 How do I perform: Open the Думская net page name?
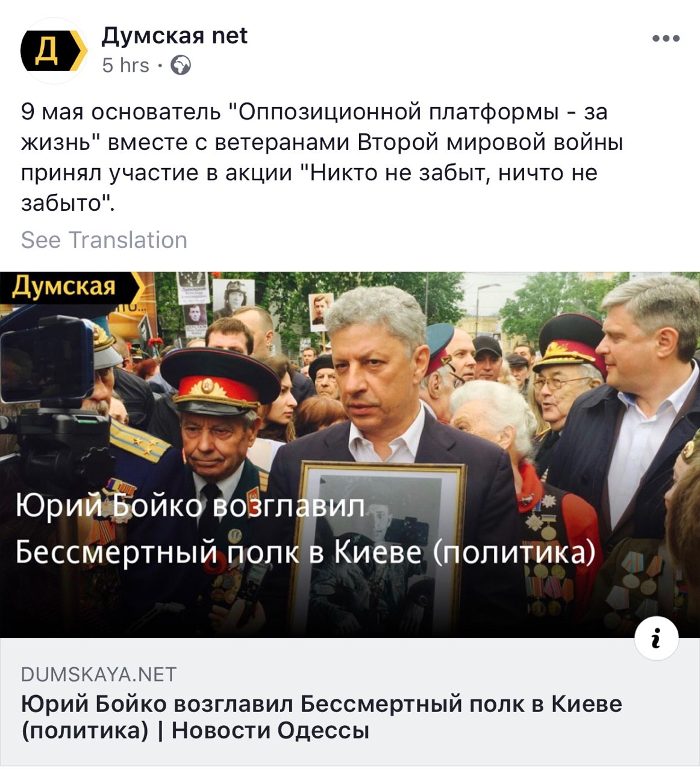tap(174, 36)
